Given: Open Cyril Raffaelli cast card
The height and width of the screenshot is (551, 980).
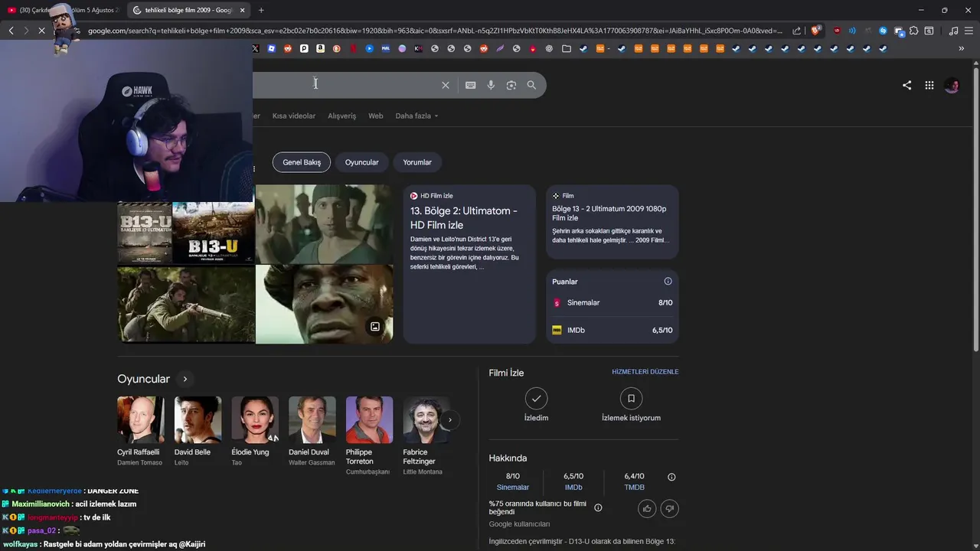Looking at the screenshot, I should coord(140,431).
